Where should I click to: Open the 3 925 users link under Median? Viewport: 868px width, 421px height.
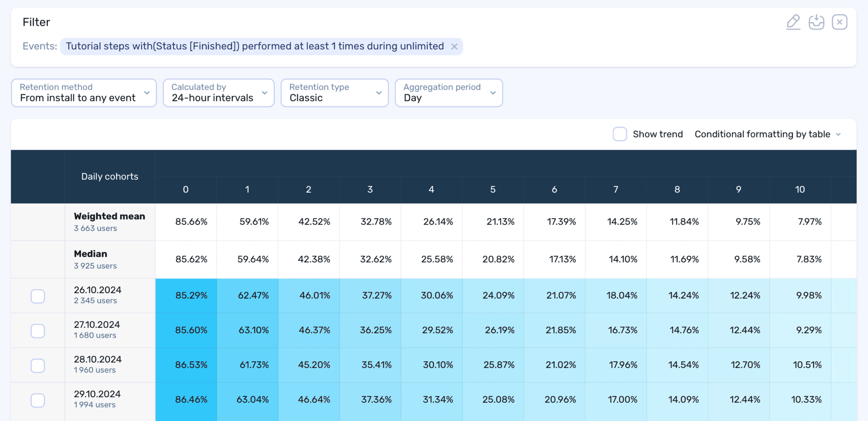(x=95, y=266)
